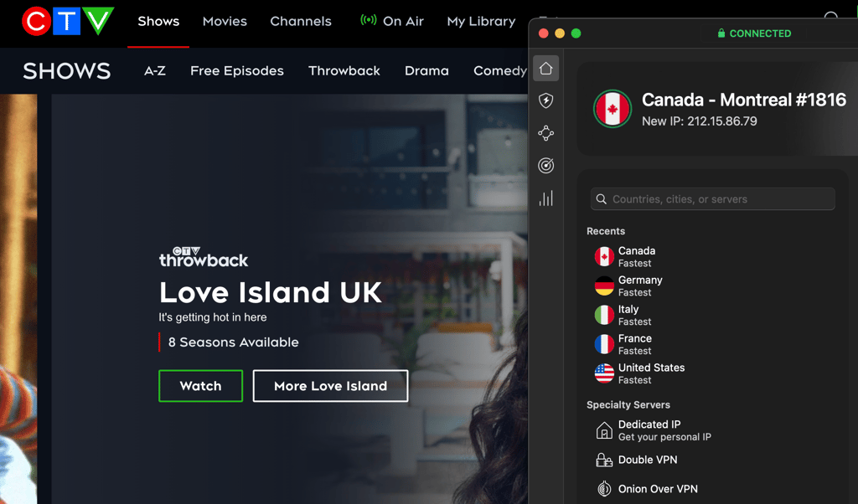
Task: Open Threat Protection shield icon
Action: [545, 100]
